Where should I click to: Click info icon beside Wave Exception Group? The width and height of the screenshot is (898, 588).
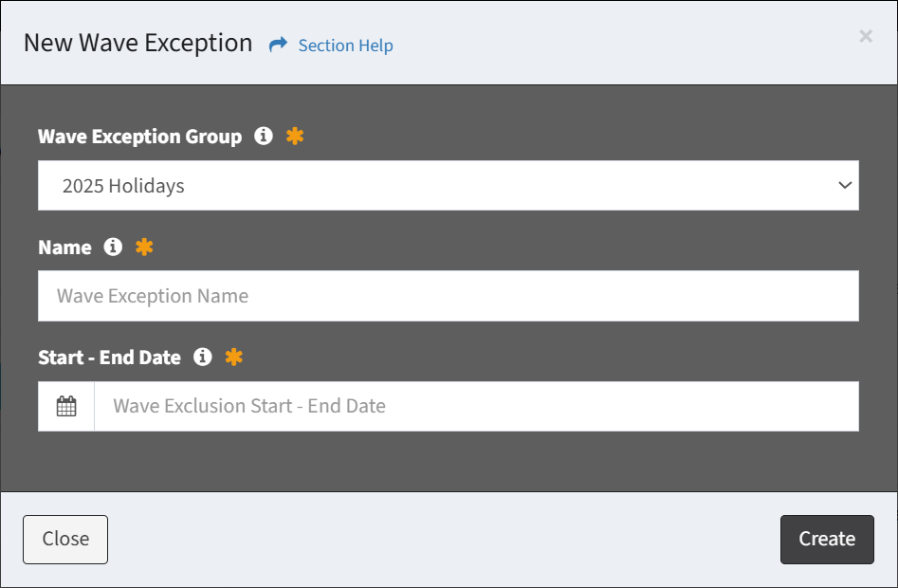click(264, 136)
